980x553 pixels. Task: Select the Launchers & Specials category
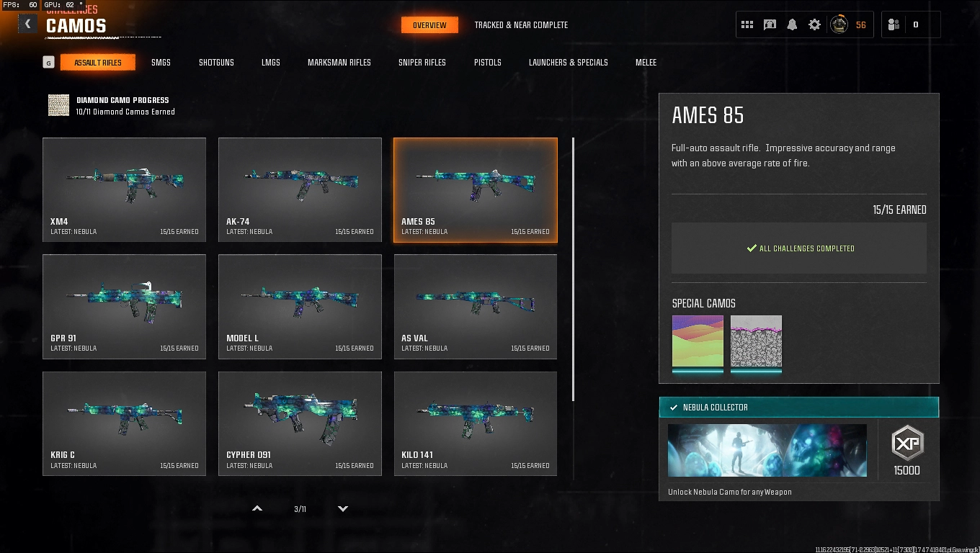pos(569,63)
